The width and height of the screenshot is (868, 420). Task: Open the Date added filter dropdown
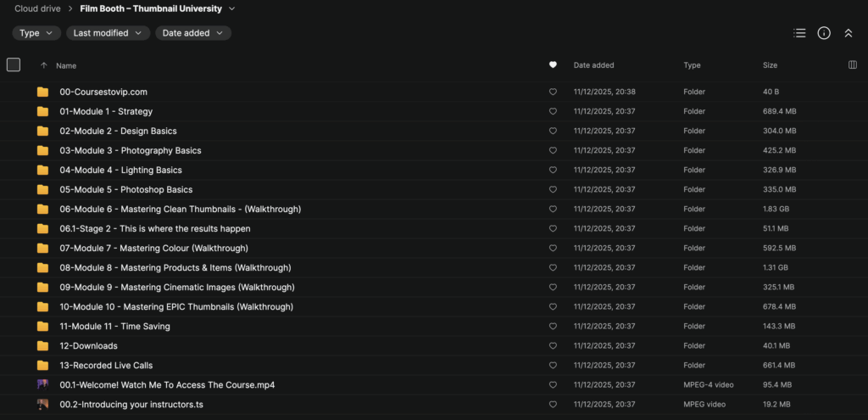192,33
